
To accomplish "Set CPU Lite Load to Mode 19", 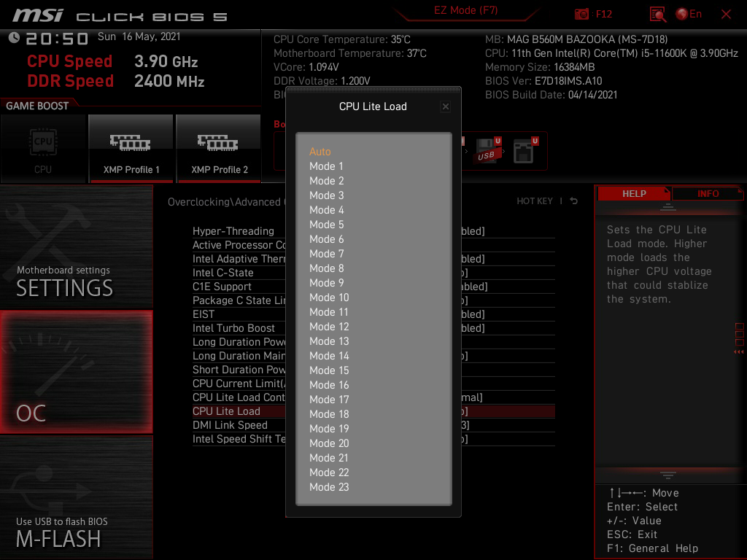I will (329, 429).
